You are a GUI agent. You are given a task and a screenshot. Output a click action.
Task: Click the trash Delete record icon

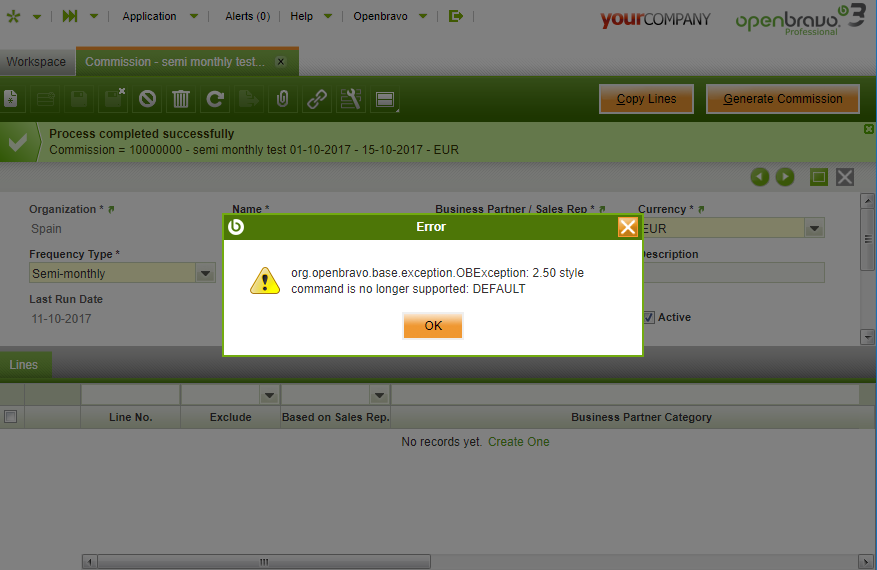point(181,99)
